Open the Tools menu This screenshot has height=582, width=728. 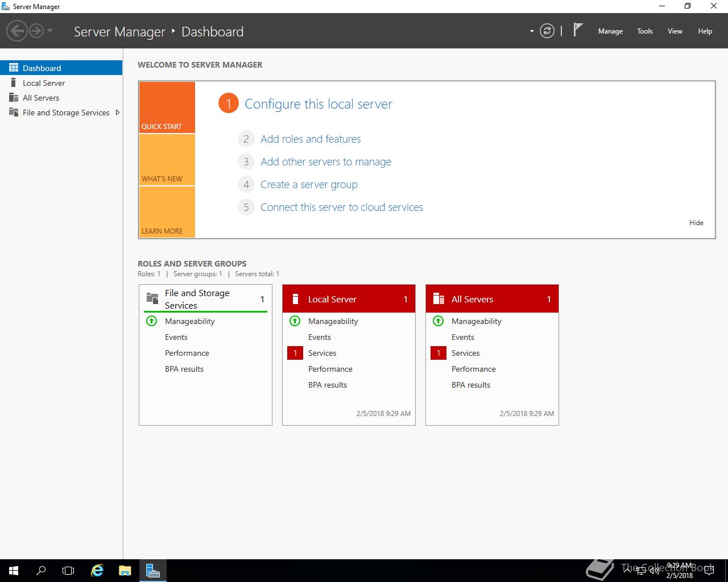point(644,31)
